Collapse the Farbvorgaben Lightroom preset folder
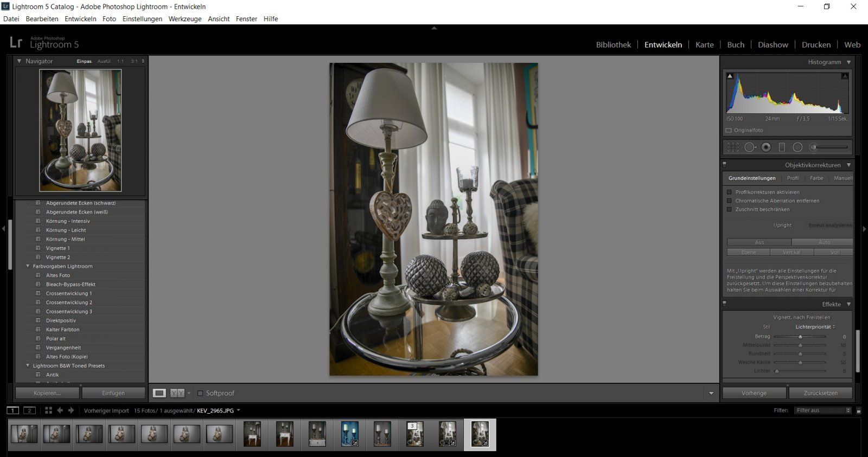This screenshot has width=868, height=457. (x=28, y=266)
